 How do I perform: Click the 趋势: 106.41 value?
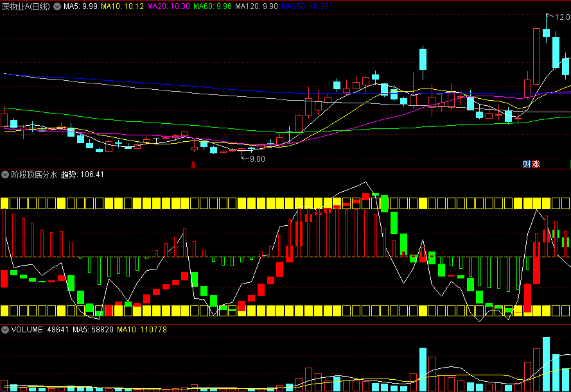[82, 175]
